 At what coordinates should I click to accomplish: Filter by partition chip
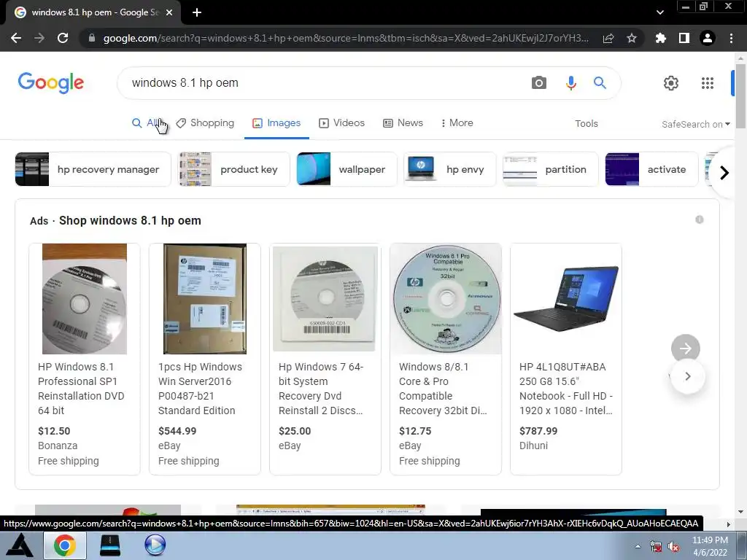550,169
